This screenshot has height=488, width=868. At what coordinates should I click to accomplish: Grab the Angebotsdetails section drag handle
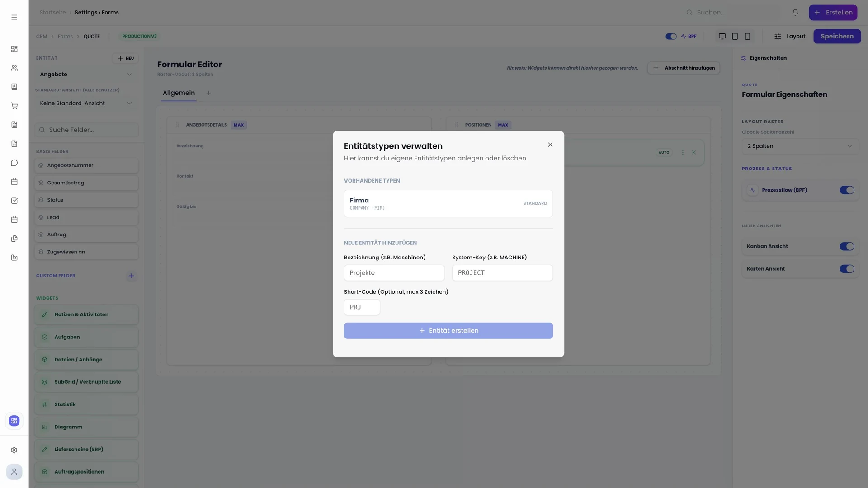pos(177,125)
